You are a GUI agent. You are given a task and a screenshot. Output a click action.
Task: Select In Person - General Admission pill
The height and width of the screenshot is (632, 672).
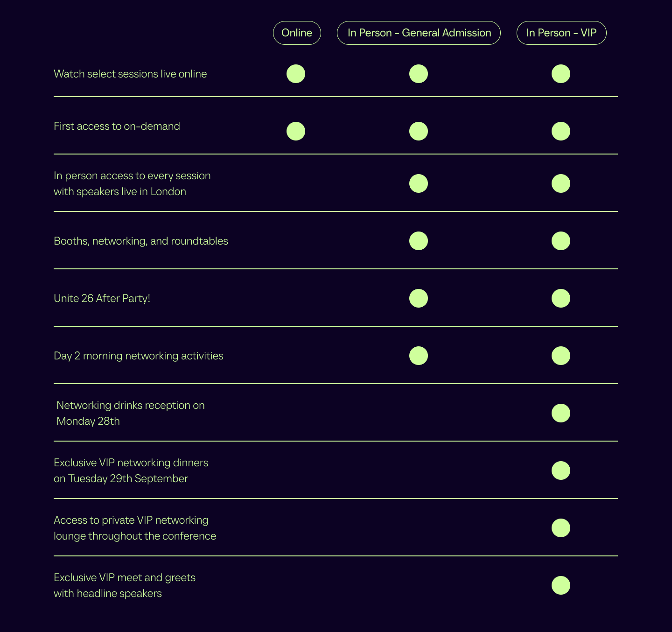(419, 33)
